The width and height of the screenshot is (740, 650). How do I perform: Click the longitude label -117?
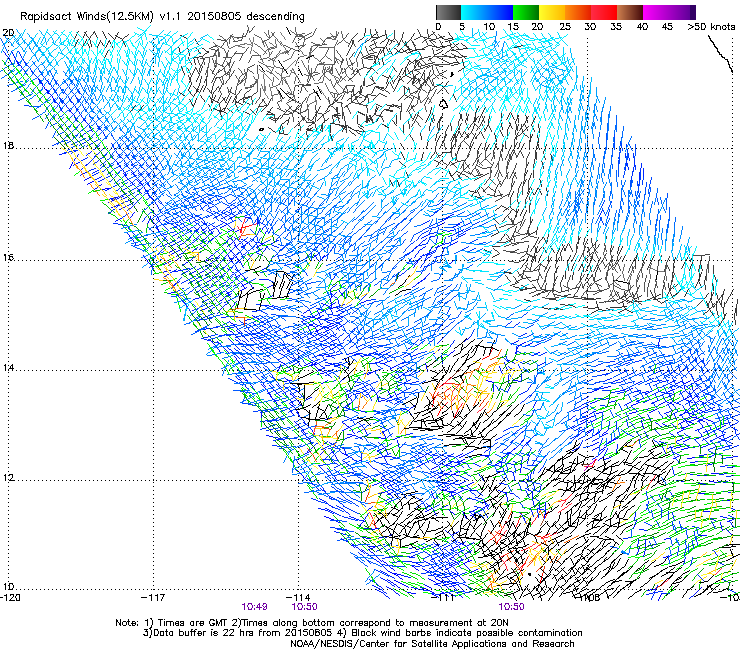pos(153,598)
